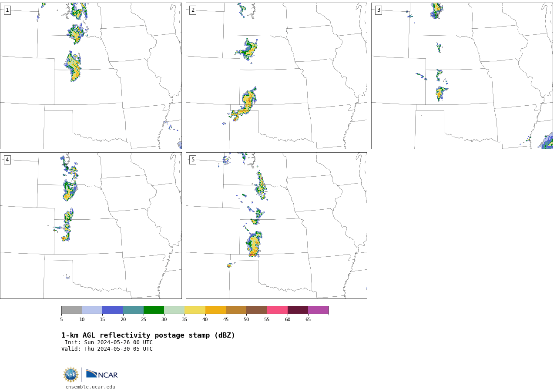Select the tan 45-50 dBZ swatch
Viewport: 557px width, 392px height.
(x=236, y=310)
